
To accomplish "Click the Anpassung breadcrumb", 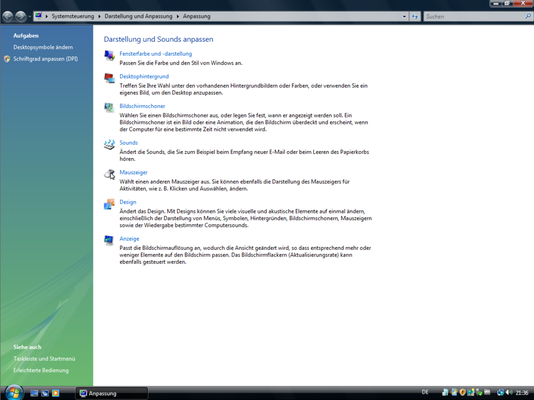I will (197, 16).
